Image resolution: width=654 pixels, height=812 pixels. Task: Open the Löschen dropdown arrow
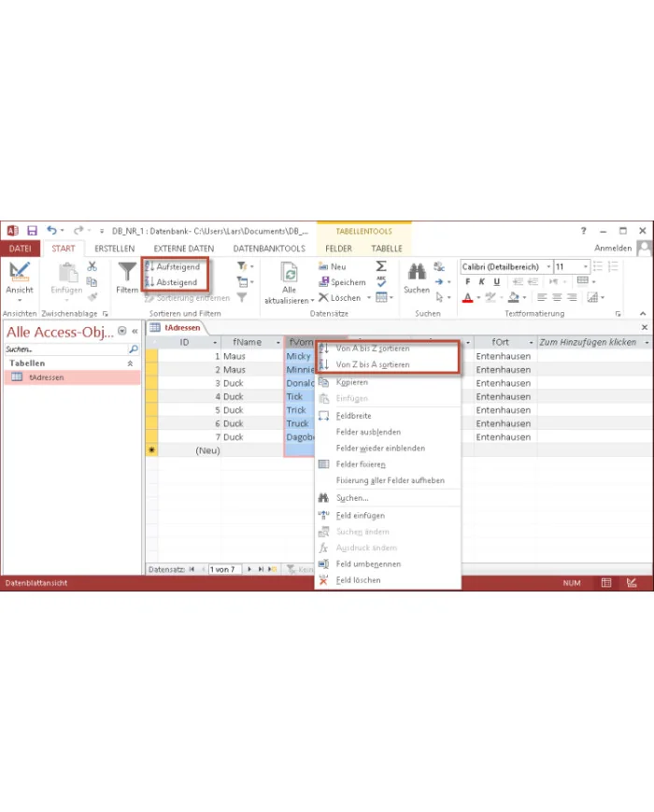[x=369, y=298]
